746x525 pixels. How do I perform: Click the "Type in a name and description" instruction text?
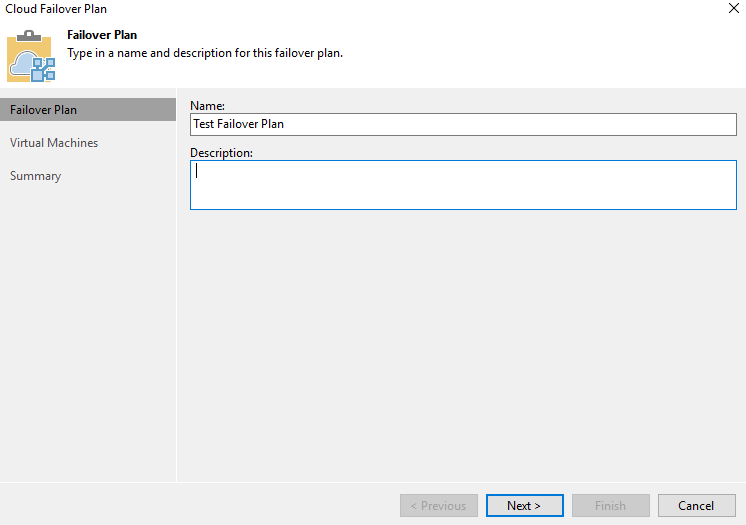click(205, 53)
